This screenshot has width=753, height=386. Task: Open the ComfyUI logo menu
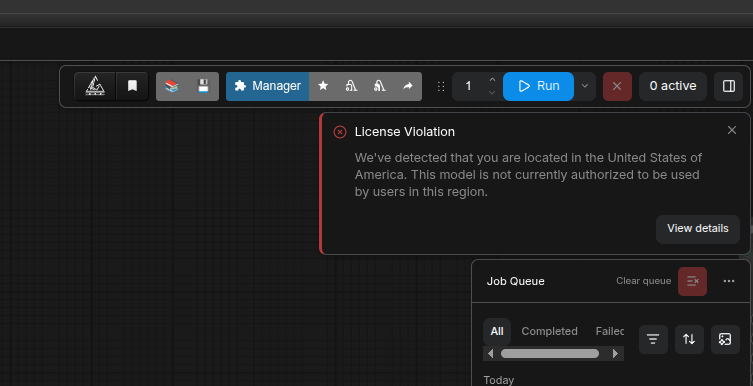tap(95, 86)
